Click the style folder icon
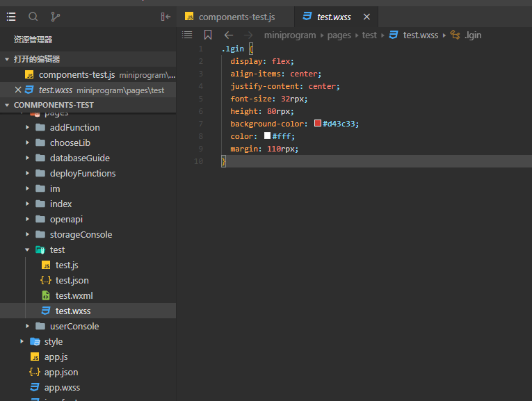This screenshot has height=401, width=532. (35, 341)
